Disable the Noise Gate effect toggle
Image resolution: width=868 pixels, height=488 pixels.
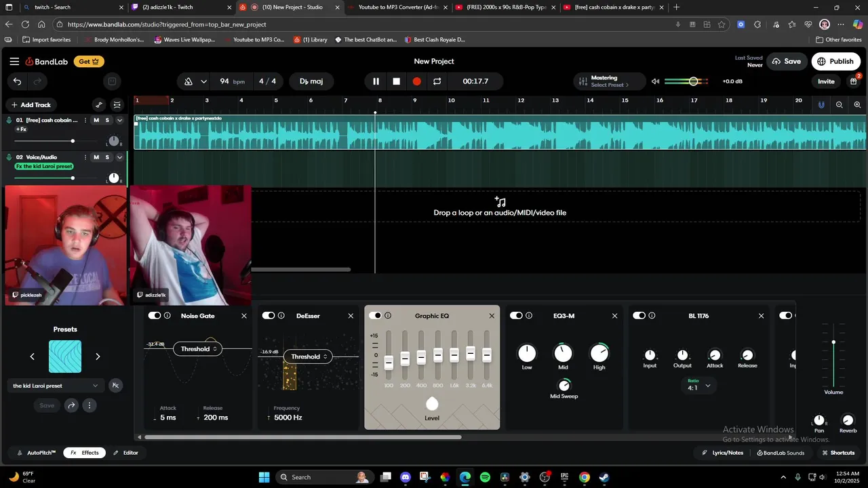point(155,316)
